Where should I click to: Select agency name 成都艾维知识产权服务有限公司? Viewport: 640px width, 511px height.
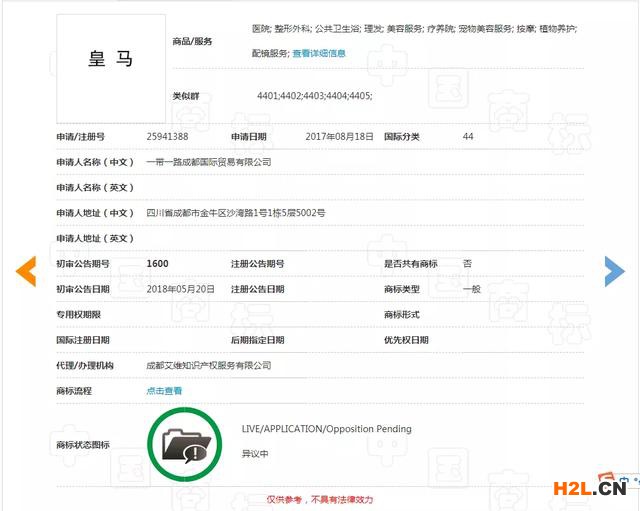209,365
